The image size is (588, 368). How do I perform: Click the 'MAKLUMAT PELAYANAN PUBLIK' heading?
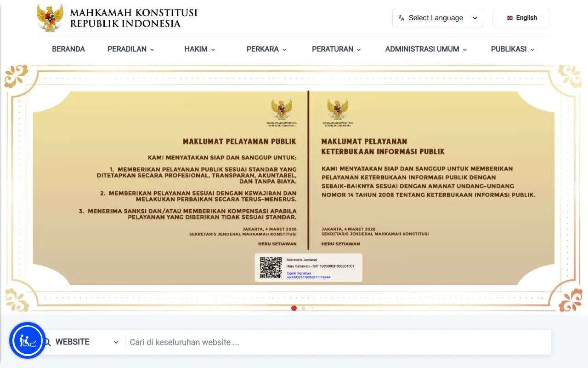tap(239, 142)
